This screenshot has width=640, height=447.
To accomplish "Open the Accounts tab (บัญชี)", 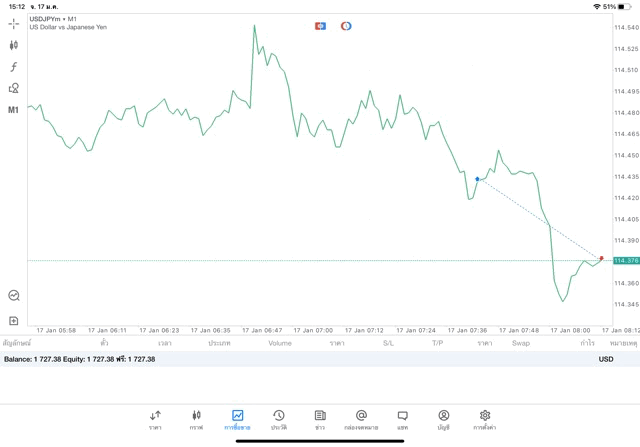I will coord(443,419).
